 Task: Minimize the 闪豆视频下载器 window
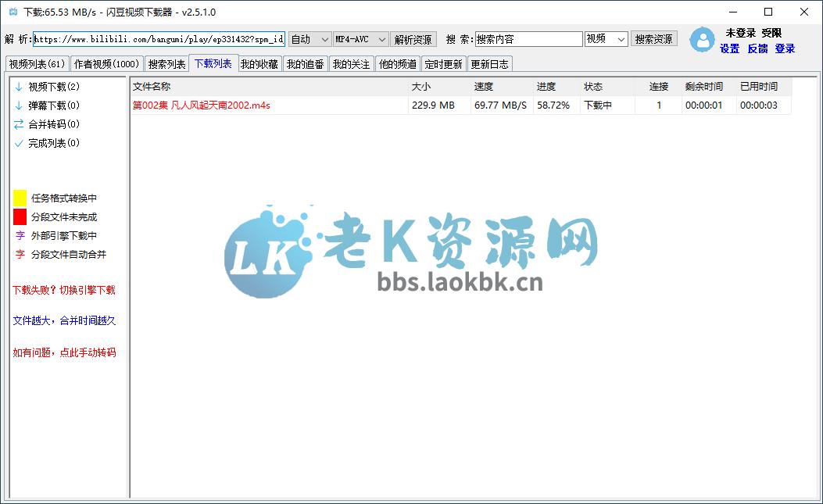tap(733, 12)
